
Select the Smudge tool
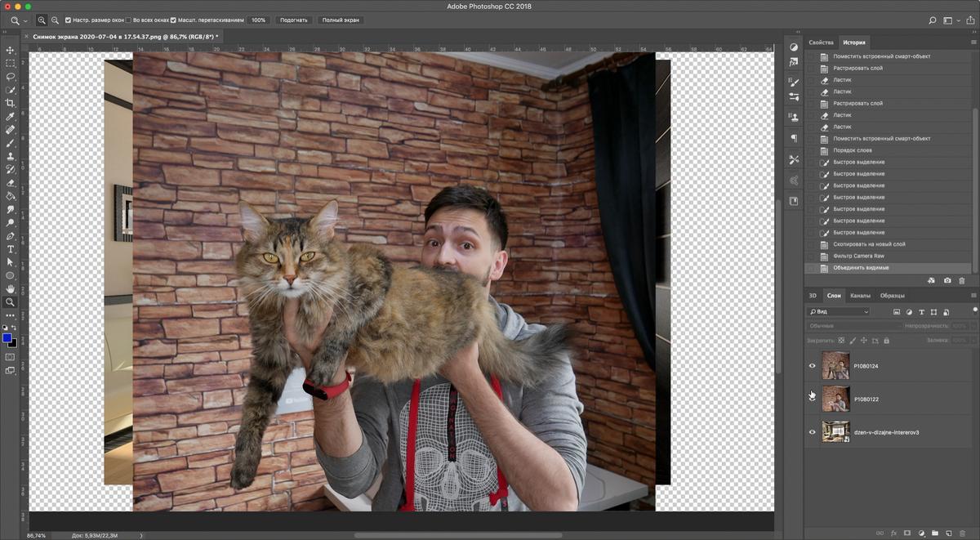click(x=11, y=209)
